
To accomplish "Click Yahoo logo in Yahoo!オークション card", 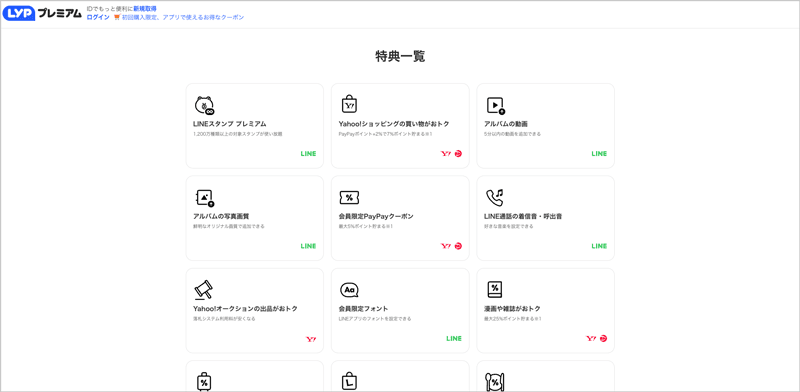I will tap(311, 339).
